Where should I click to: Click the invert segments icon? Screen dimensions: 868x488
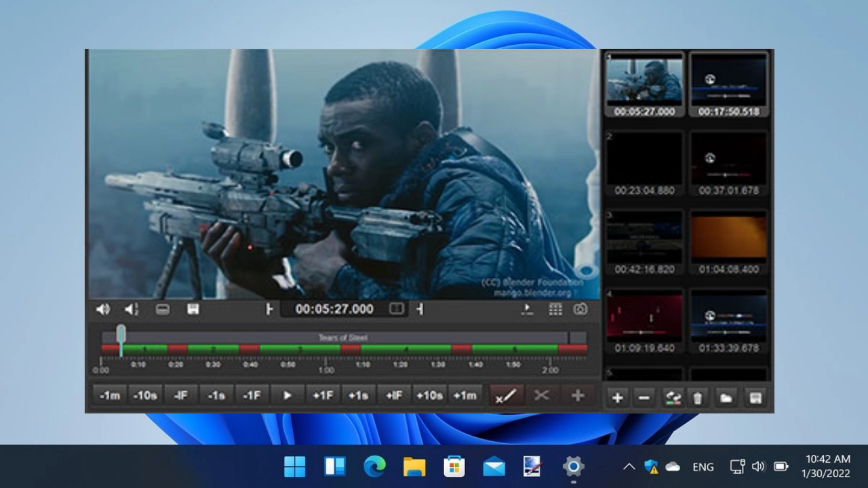(x=672, y=397)
